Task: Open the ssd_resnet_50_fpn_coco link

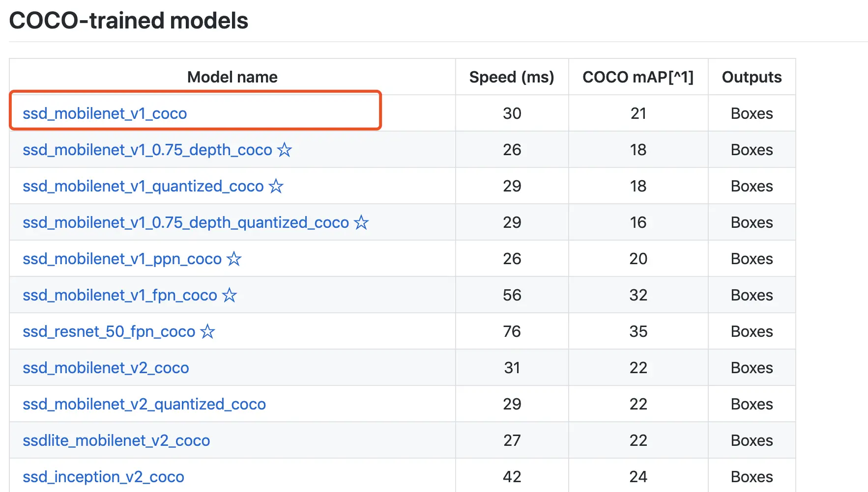Action: 109,331
